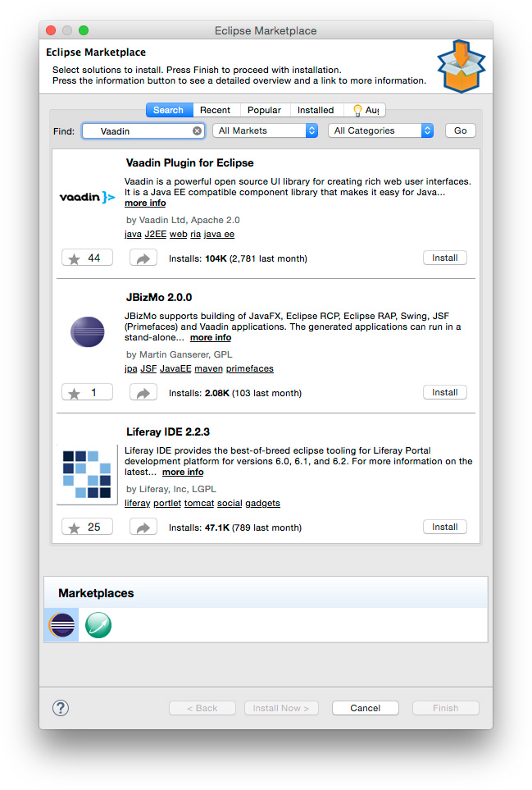Click 'Installs: 47.1K (789 last month)' text
Viewport: 532px width, 790px height.
point(235,527)
